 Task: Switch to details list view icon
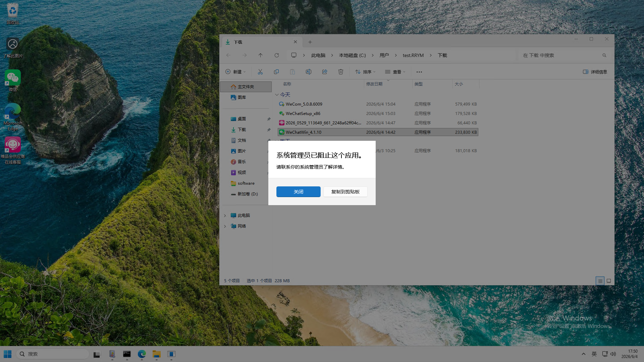click(x=600, y=281)
